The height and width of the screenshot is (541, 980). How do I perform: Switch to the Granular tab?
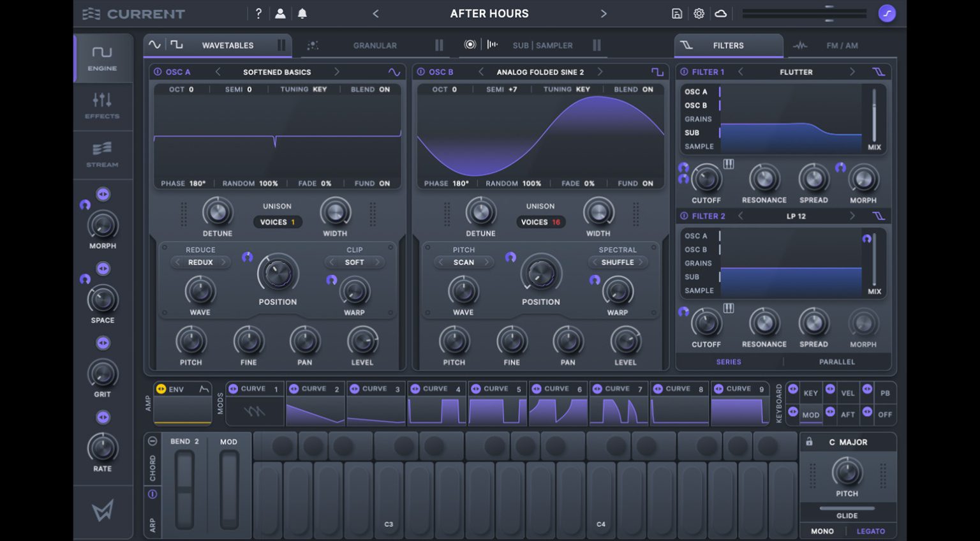point(375,45)
